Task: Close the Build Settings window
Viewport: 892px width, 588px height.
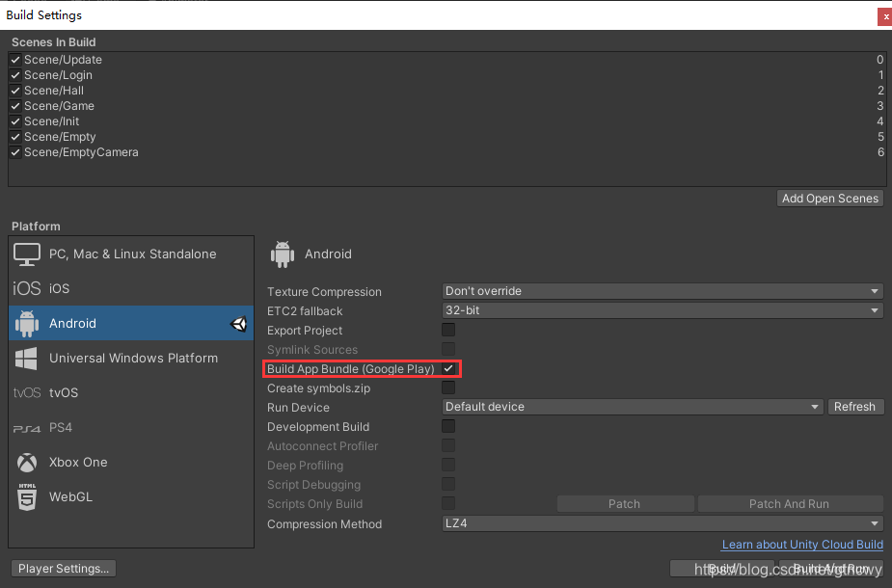Action: (885, 16)
